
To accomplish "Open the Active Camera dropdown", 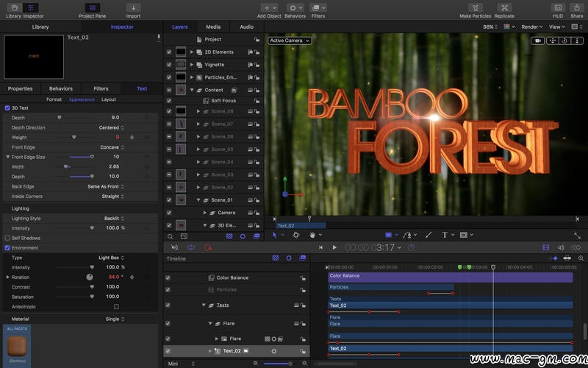I will 290,40.
